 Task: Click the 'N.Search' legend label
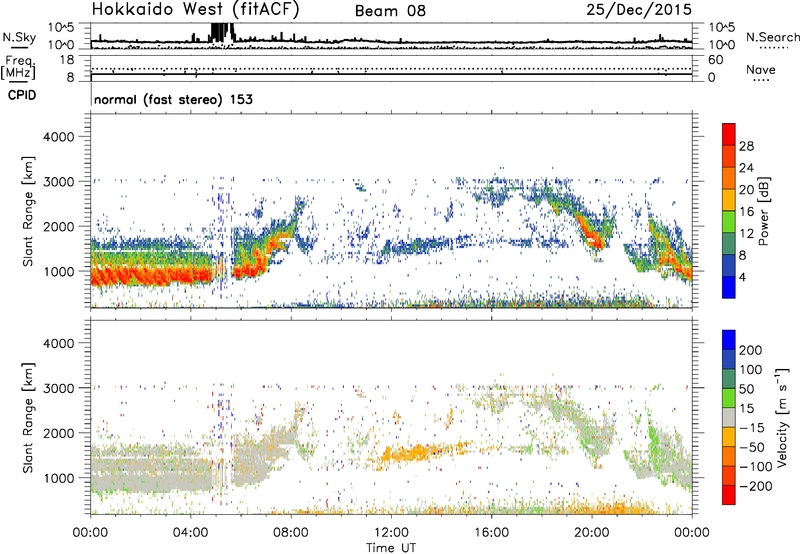(x=772, y=37)
